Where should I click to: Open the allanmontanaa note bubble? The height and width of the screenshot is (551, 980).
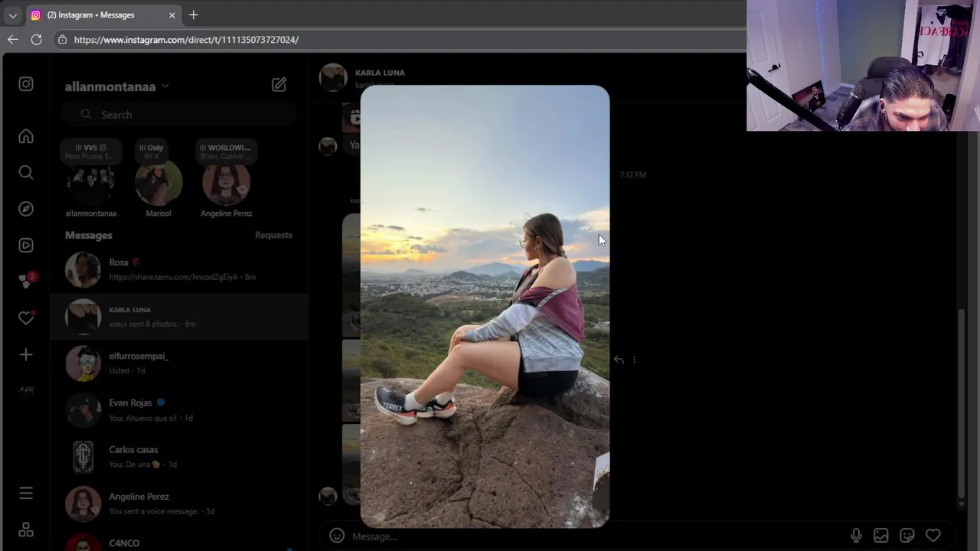pos(90,152)
